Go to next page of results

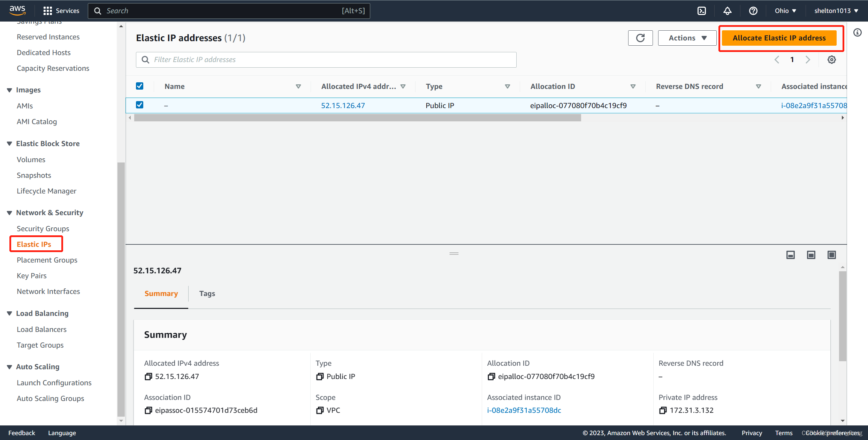[x=808, y=60]
